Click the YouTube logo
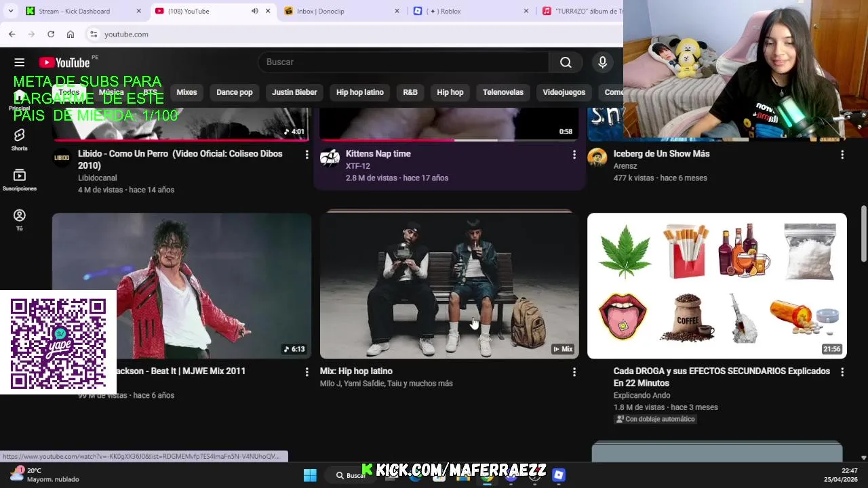 click(x=64, y=62)
